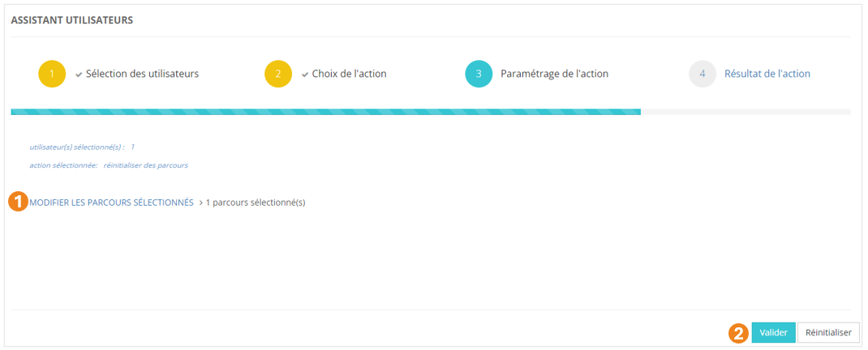Go to Choix de l'action step
Screen dimensions: 868x350
[349, 74]
